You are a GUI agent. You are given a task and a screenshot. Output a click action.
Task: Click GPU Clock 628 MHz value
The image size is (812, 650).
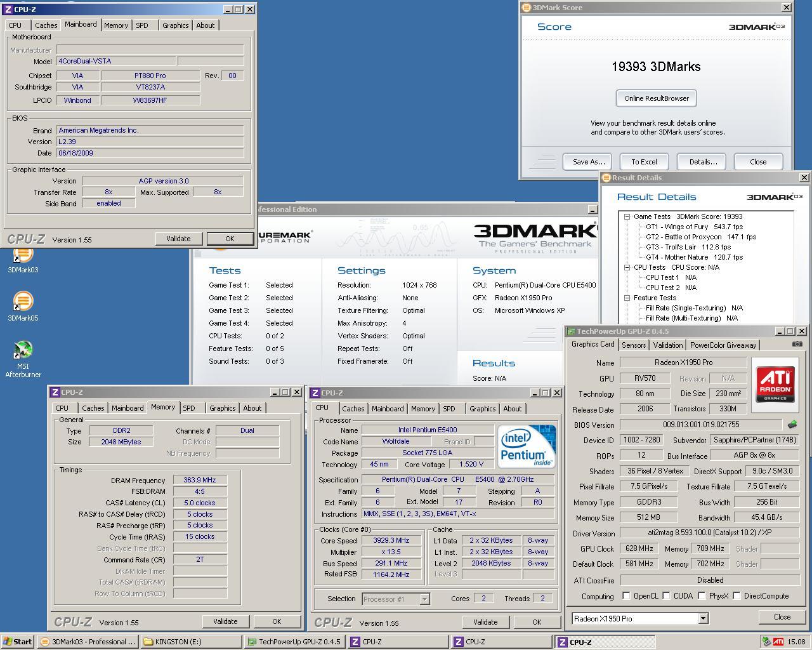639,548
